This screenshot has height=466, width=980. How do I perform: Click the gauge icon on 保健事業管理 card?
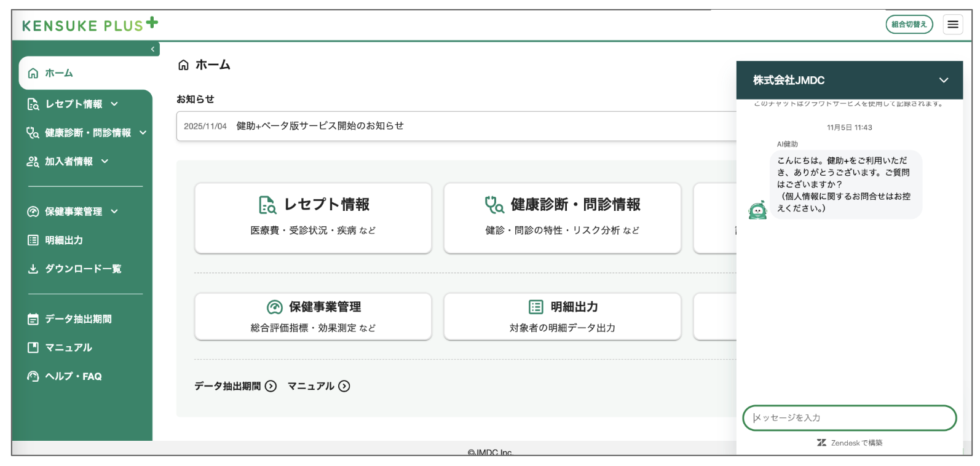[x=274, y=307]
